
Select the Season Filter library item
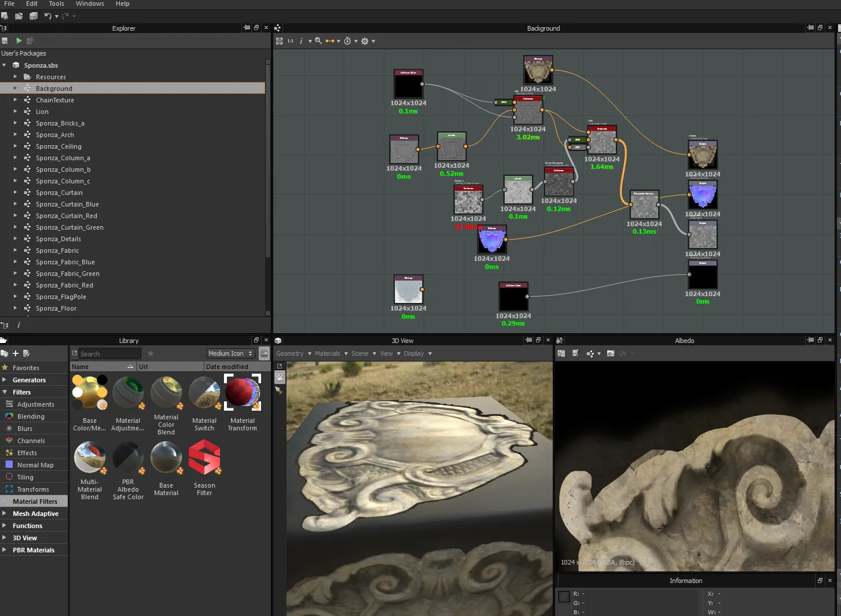click(x=204, y=468)
